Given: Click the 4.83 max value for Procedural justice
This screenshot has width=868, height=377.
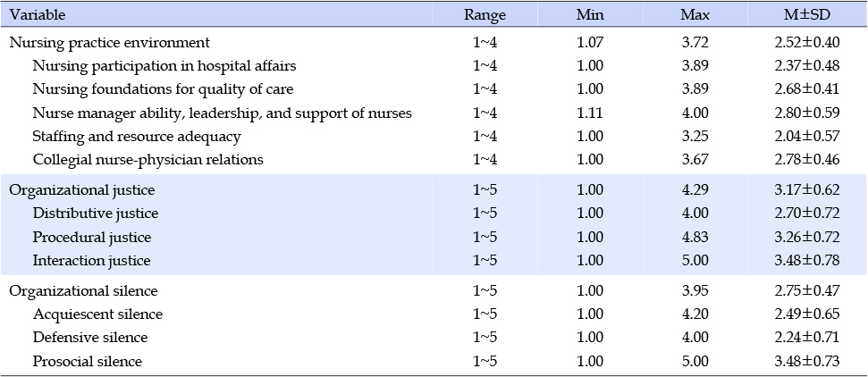Looking at the screenshot, I should [695, 238].
